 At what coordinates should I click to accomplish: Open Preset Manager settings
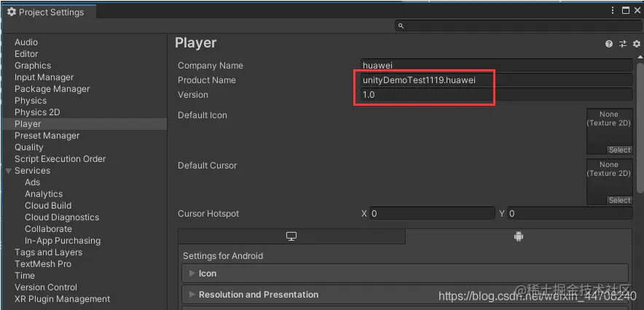point(47,136)
